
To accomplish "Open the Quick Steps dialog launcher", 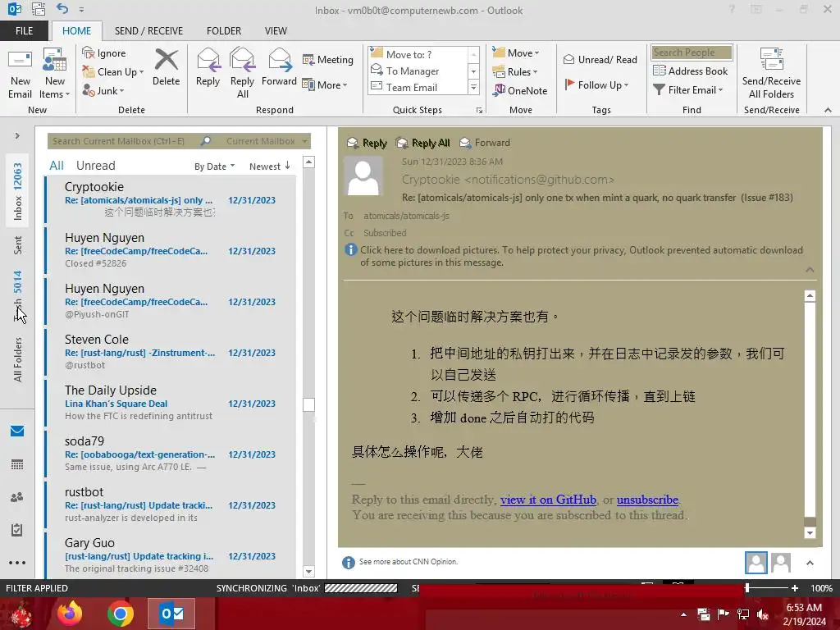I will click(x=479, y=111).
